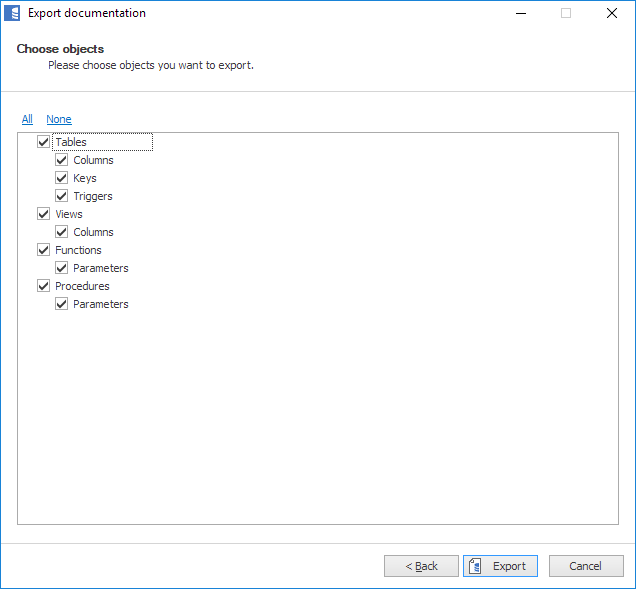Image resolution: width=636 pixels, height=589 pixels.
Task: Disable the Functions checkbox
Action: (43, 250)
